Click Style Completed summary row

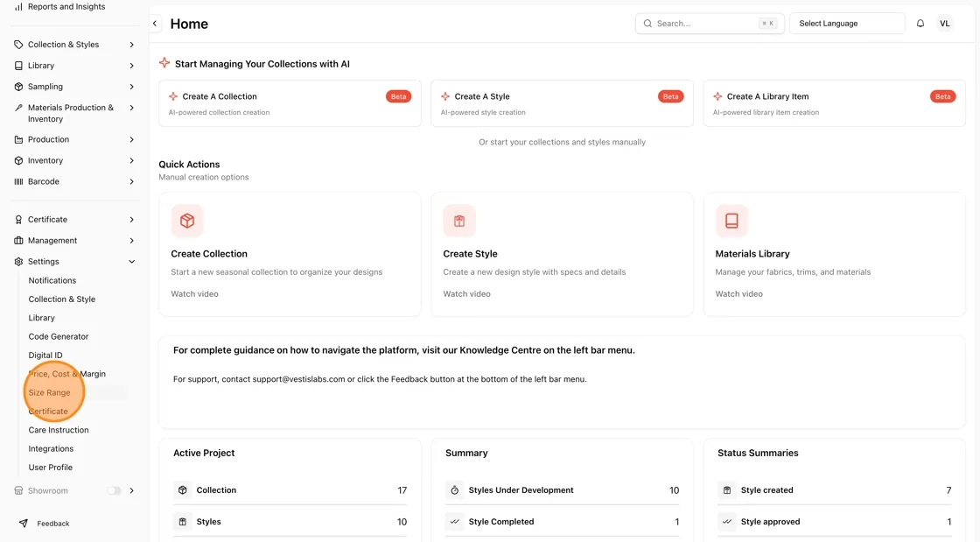[562, 521]
